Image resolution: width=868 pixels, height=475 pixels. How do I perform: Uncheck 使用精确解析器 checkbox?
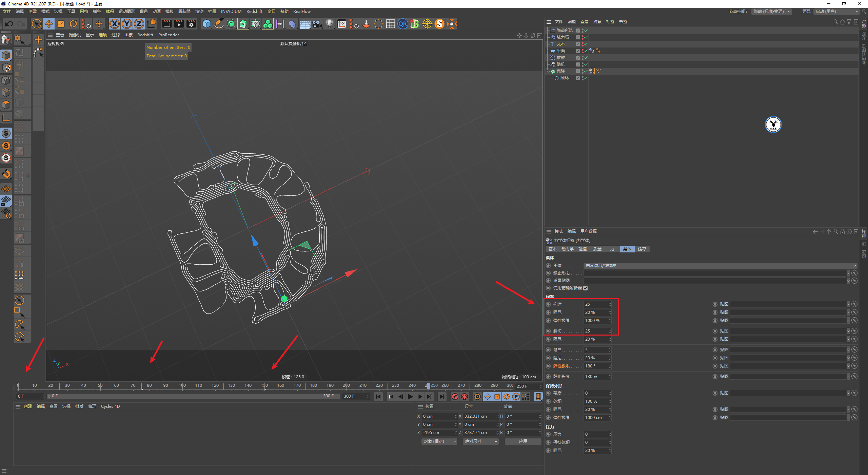tap(586, 288)
